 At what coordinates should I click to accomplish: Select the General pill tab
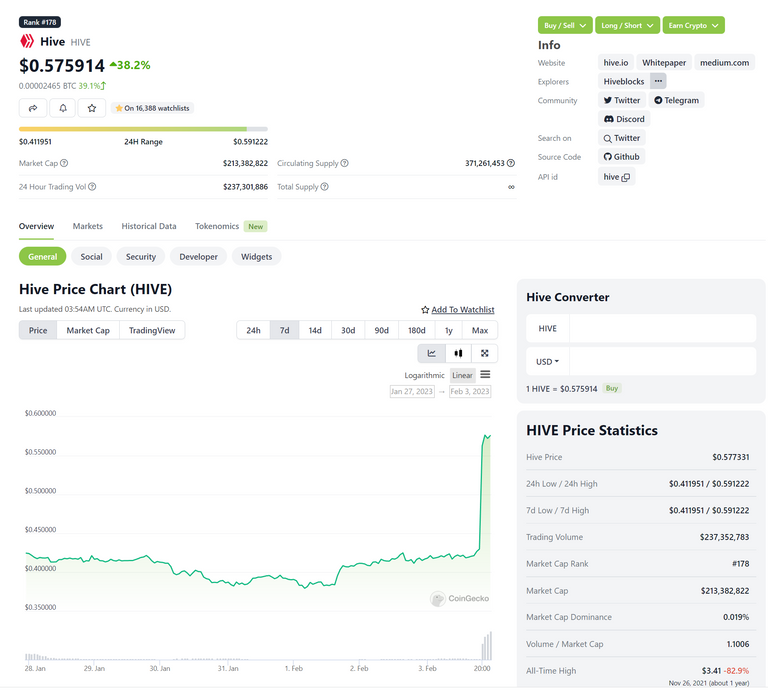pos(43,257)
